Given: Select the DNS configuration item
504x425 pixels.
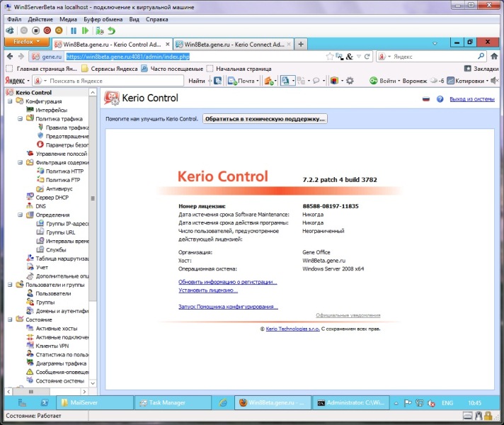Looking at the screenshot, I should coord(41,206).
